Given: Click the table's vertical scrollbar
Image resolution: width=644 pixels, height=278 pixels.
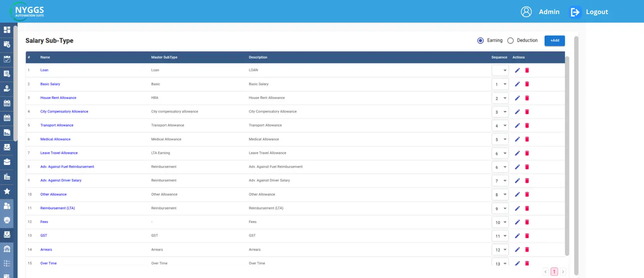Looking at the screenshot, I should point(567,156).
